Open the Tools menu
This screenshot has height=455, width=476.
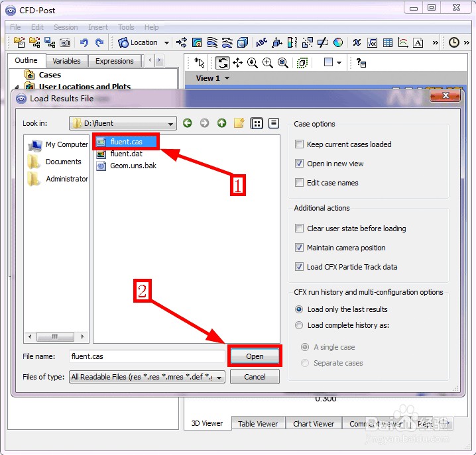tap(126, 27)
